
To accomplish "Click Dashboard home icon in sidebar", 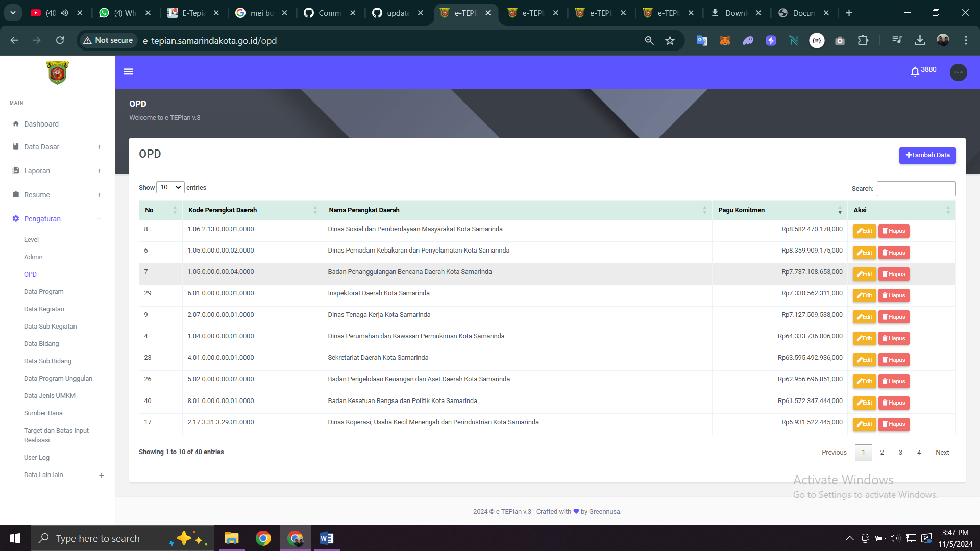I will point(16,124).
